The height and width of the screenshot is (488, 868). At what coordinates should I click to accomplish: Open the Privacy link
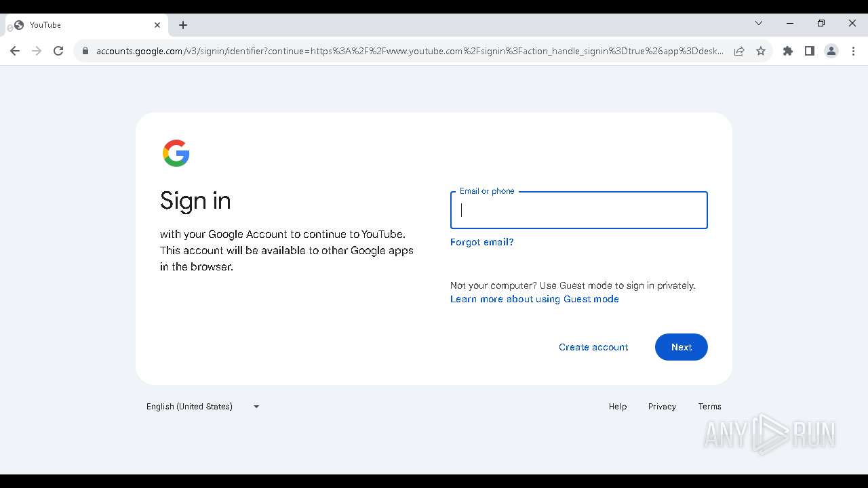coord(662,407)
